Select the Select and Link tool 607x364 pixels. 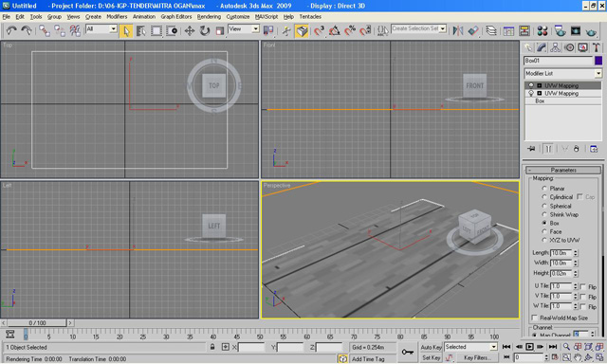45,30
